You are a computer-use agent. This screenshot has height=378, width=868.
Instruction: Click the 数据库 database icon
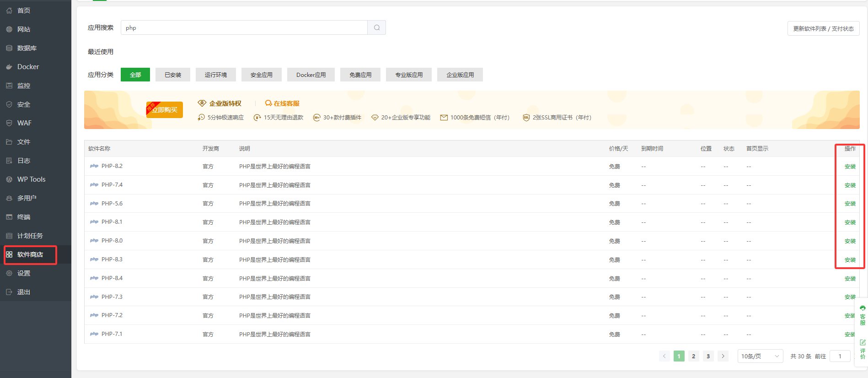pyautogui.click(x=9, y=48)
